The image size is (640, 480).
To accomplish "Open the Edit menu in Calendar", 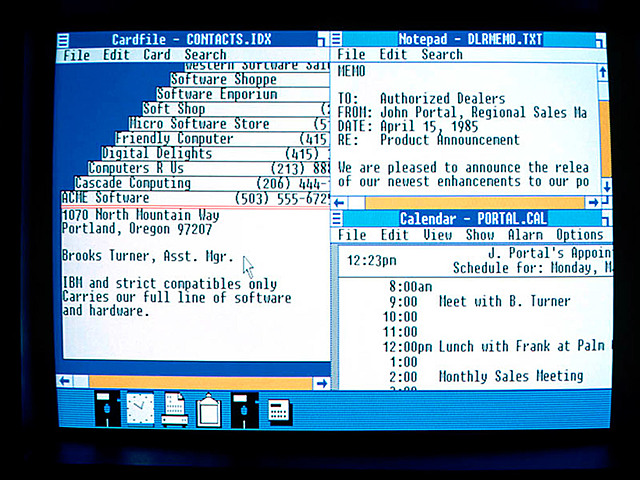I will point(394,235).
